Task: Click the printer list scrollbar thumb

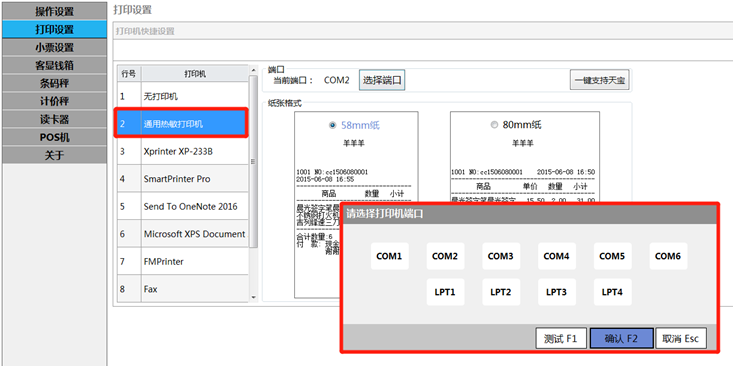Action: 254,161
